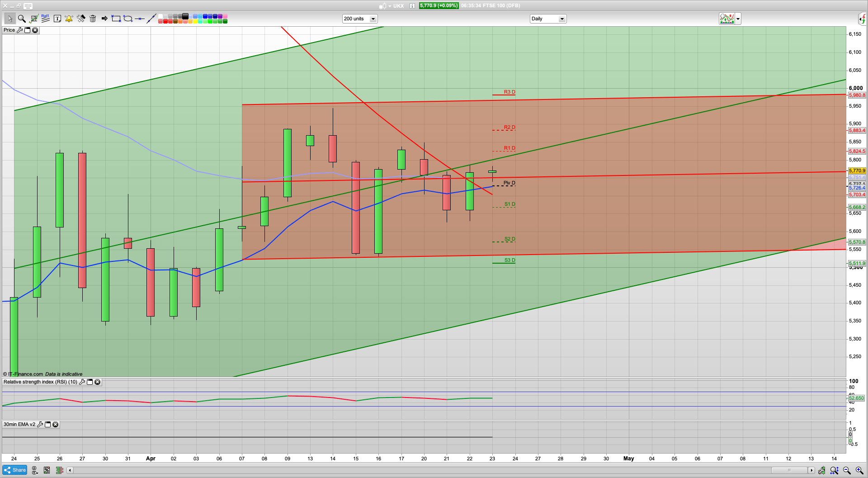Choose the ellipse drawing tool
Image resolution: width=868 pixels, height=478 pixels.
click(x=128, y=19)
